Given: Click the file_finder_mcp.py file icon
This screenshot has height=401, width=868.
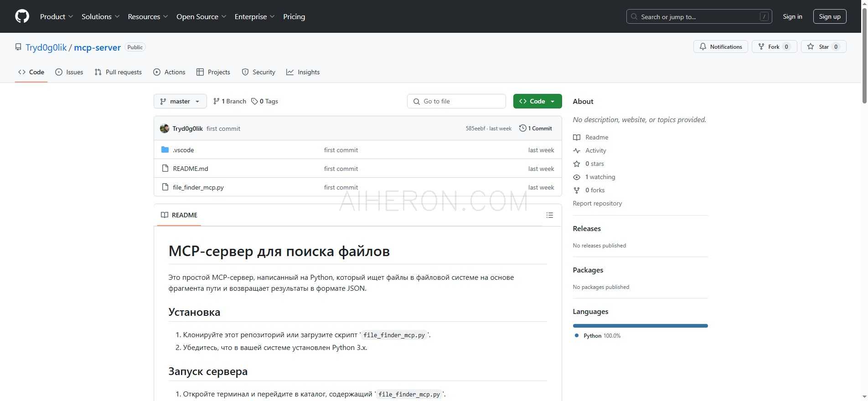Looking at the screenshot, I should point(165,187).
